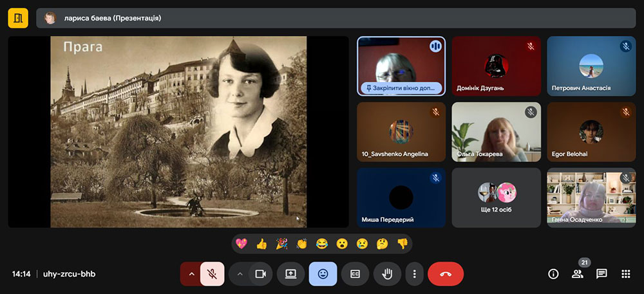Send the thumbs up emoji reaction

[x=261, y=244]
